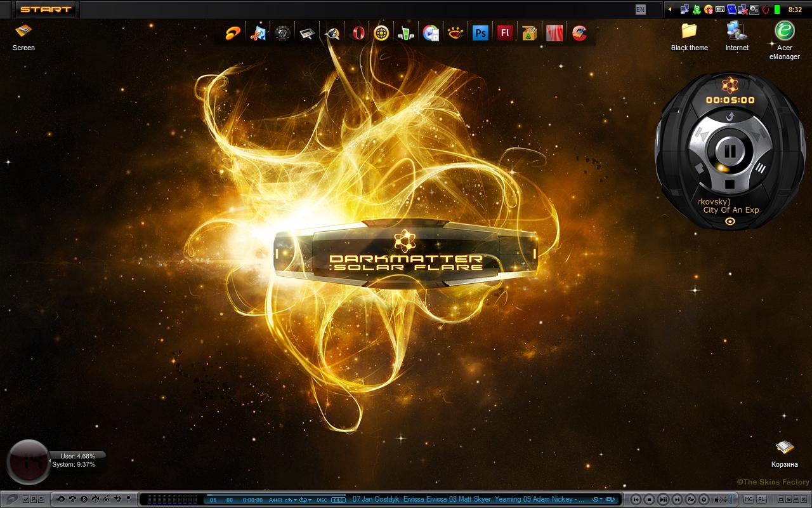
Task: Click the circled R record icon
Action: pyautogui.click(x=84, y=500)
